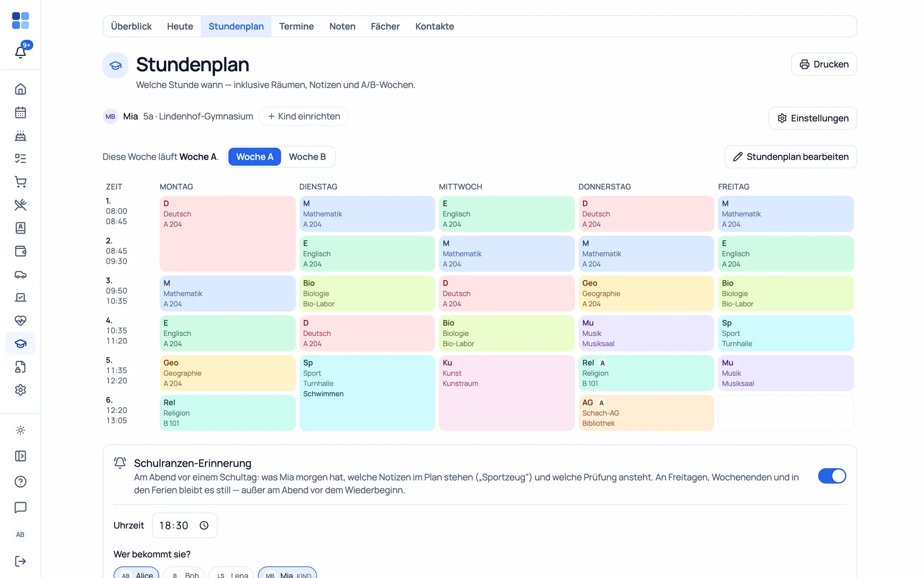The height and width of the screenshot is (578, 924).
Task: Open the shopping cart icon in sidebar
Action: click(20, 182)
